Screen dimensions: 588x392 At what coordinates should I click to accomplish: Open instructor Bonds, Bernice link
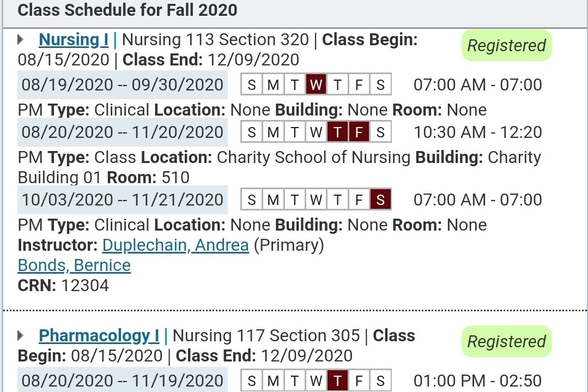[x=74, y=266]
